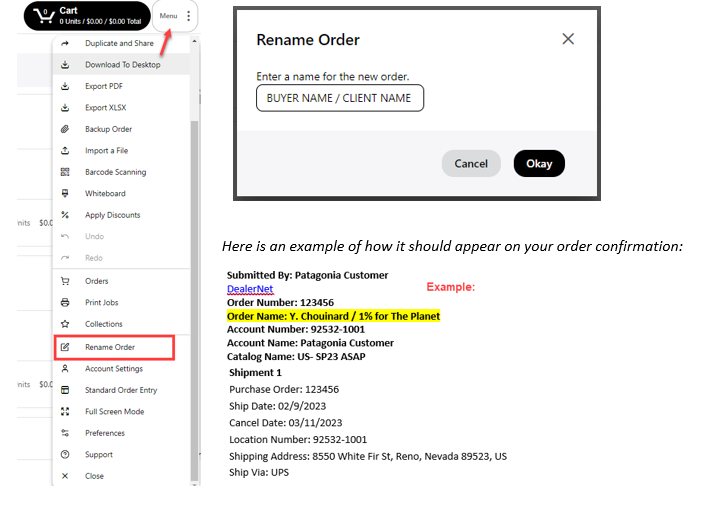
Task: Click the Order Number: 123456 text
Action: point(280,303)
